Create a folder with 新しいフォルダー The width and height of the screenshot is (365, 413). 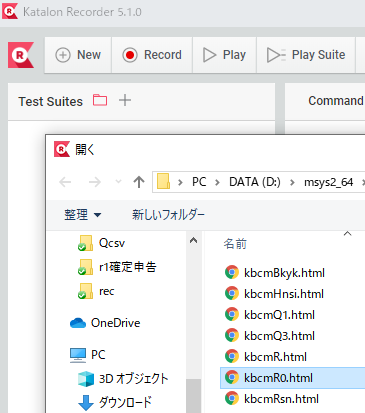click(168, 215)
